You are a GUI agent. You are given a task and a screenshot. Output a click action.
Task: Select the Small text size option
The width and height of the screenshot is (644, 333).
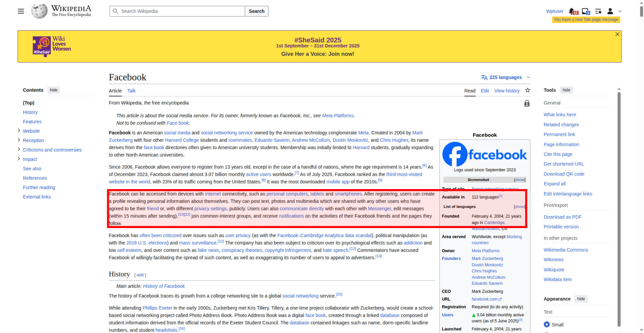coord(547,324)
